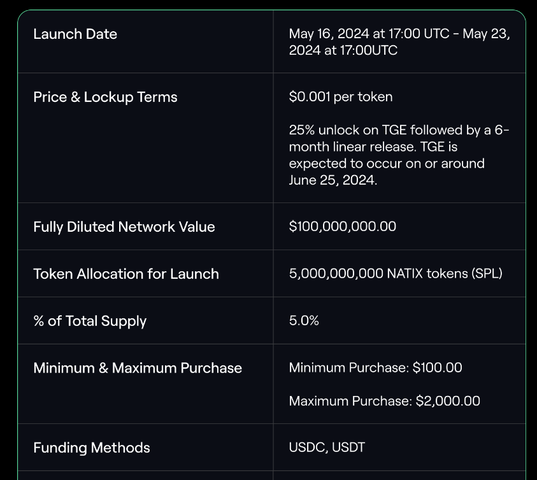Select the Minimum Purchase: $100.00 text
Image resolution: width=537 pixels, height=480 pixels.
(x=375, y=368)
